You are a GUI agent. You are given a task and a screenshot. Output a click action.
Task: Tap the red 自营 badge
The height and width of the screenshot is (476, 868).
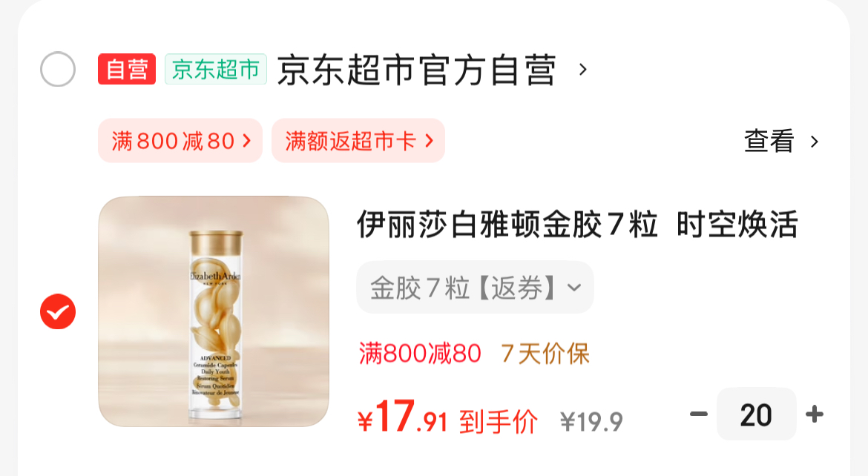pos(127,69)
